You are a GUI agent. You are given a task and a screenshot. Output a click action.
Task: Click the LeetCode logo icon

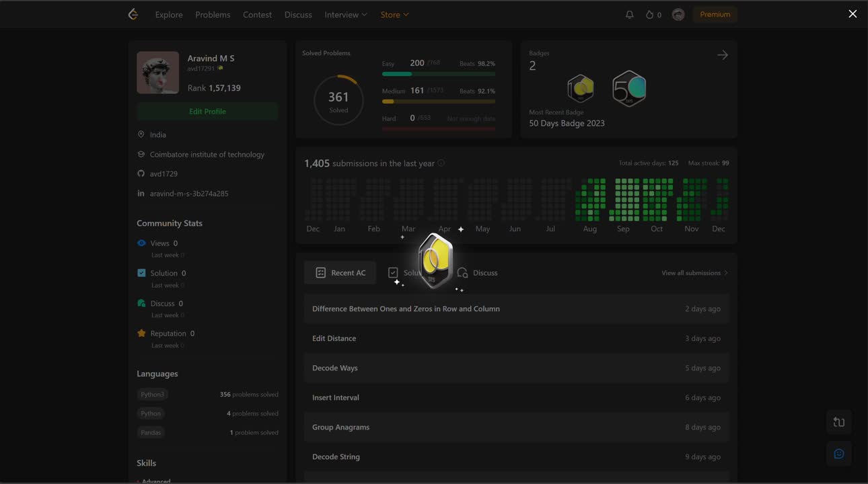[133, 15]
